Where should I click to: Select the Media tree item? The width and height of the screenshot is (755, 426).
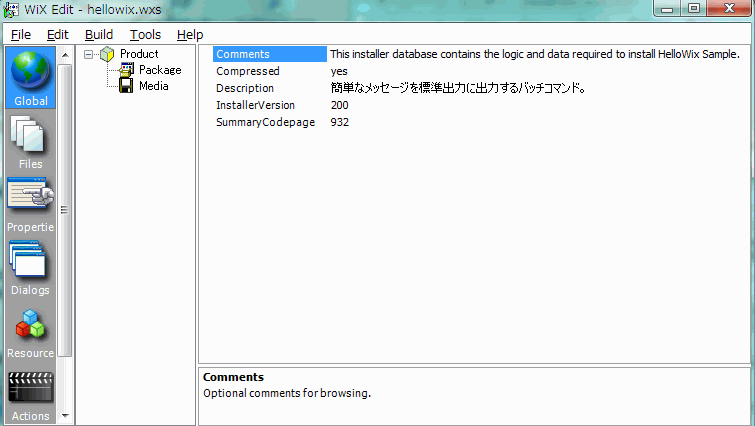pyautogui.click(x=153, y=86)
